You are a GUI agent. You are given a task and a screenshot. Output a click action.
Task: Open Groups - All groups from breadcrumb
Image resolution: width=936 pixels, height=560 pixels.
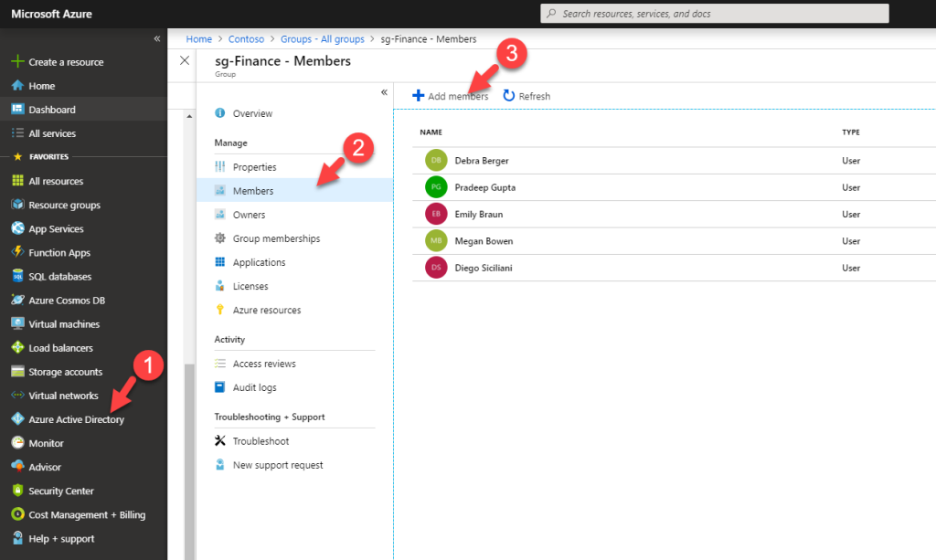tap(323, 38)
